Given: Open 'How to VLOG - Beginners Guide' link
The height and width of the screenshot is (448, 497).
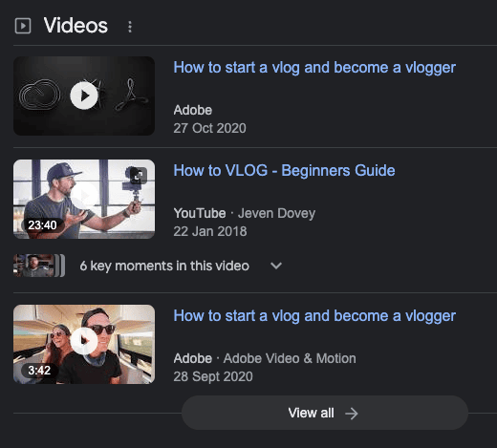Looking at the screenshot, I should pos(284,171).
